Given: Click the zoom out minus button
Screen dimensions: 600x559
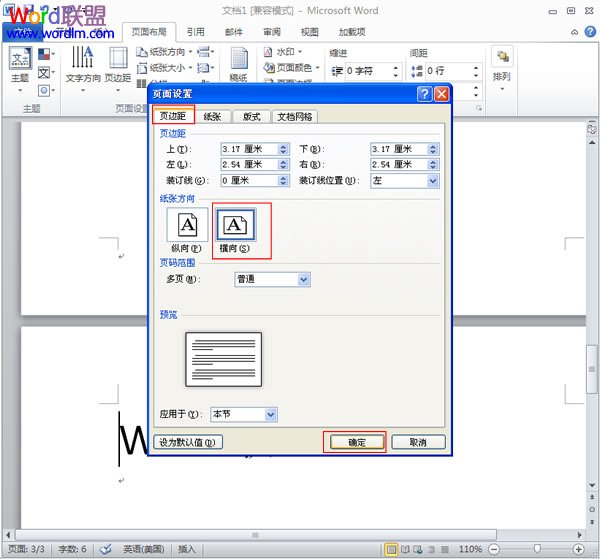Looking at the screenshot, I should coord(494,549).
